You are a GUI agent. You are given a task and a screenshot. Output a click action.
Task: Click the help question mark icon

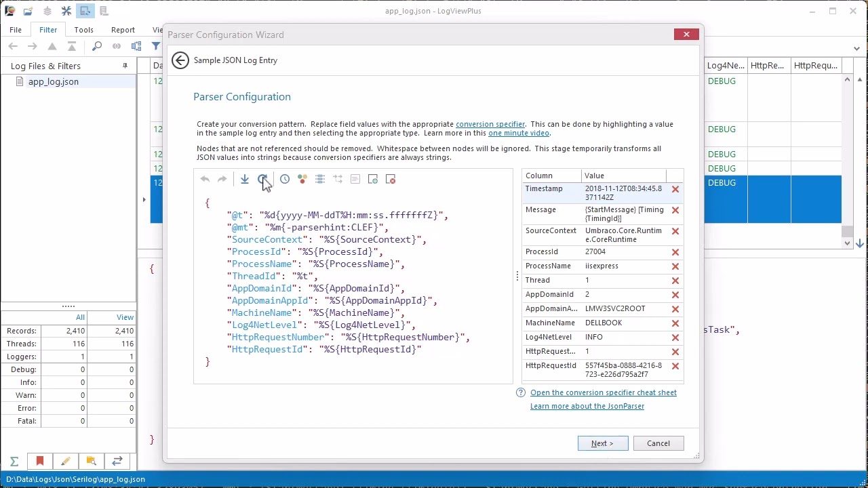[x=521, y=392]
